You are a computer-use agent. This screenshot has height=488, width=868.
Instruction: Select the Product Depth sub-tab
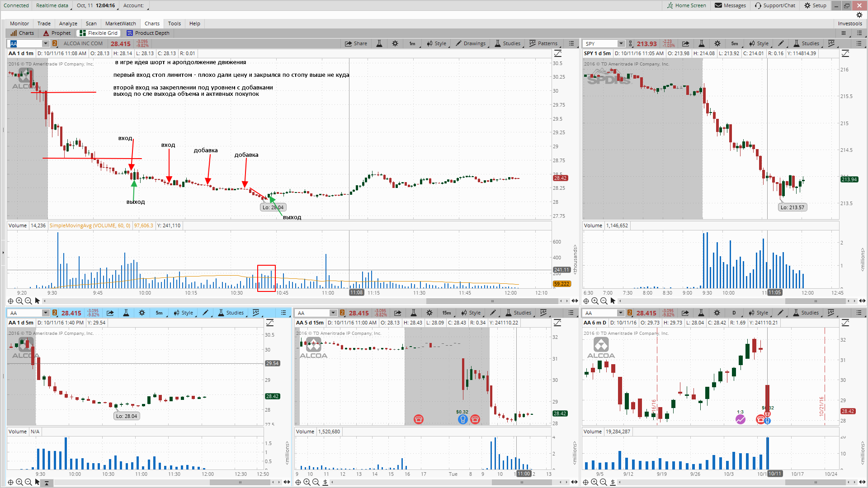[148, 33]
